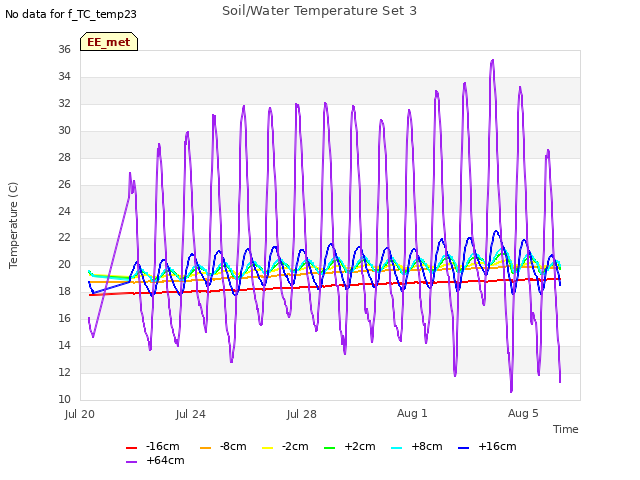
Task: Click the Aug 1 x-axis tick label
Action: [x=412, y=413]
